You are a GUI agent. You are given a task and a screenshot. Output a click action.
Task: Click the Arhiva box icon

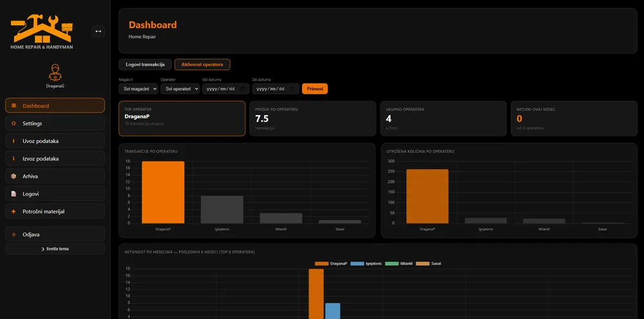[14, 176]
